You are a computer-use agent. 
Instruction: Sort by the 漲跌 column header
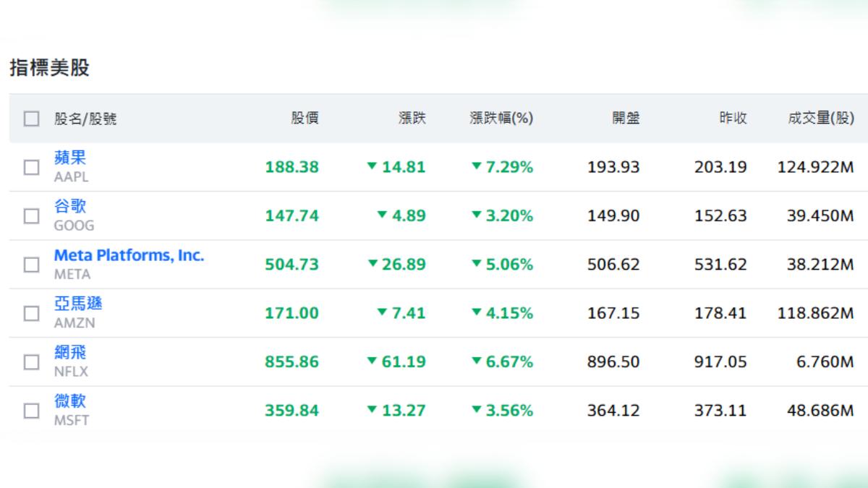tap(412, 119)
